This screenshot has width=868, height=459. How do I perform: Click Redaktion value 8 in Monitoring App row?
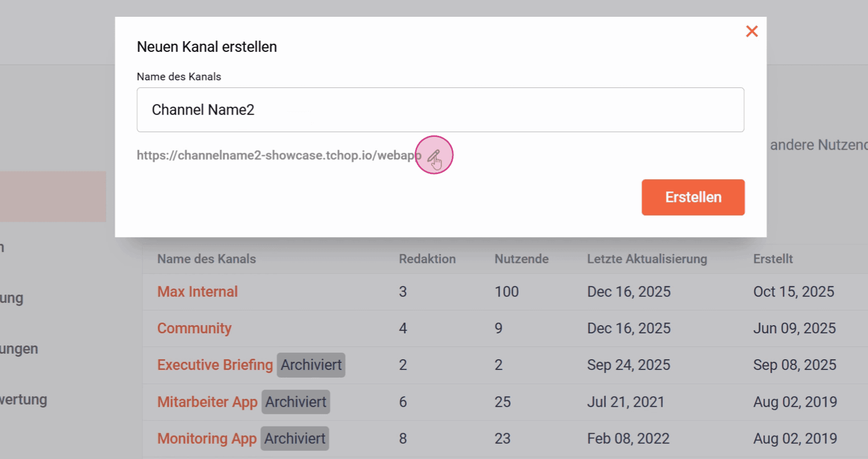click(403, 439)
